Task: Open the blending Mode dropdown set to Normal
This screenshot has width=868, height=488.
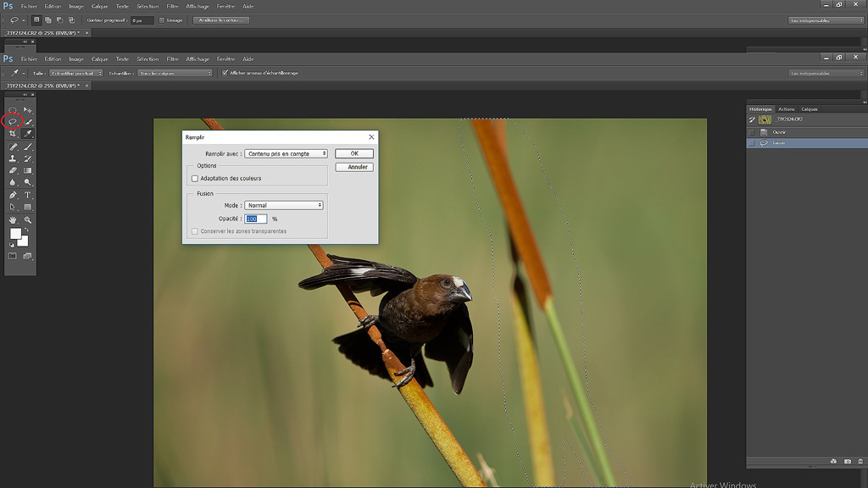Action: (x=284, y=205)
